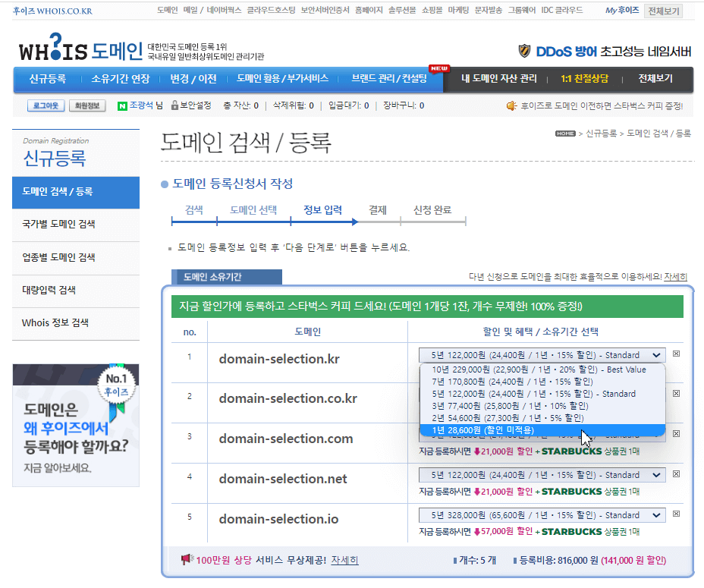Click the DDoS 방어 shield icon
Viewport: 704px width, 588px height.
524,47
